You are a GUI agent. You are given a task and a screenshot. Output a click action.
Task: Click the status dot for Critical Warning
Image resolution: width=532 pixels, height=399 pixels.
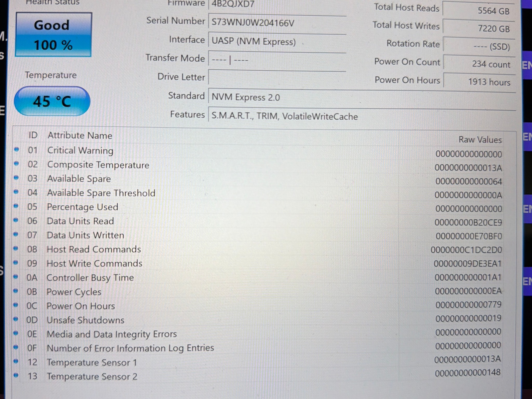17,149
